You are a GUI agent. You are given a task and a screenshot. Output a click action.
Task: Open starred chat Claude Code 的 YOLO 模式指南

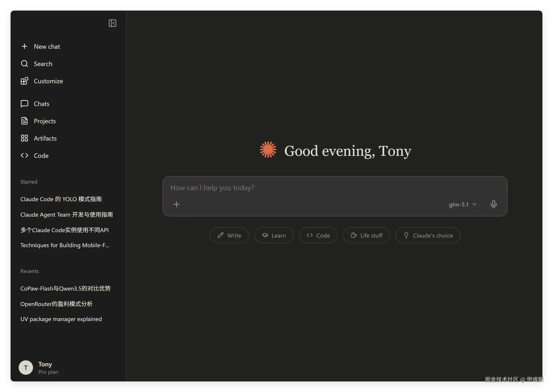click(61, 199)
